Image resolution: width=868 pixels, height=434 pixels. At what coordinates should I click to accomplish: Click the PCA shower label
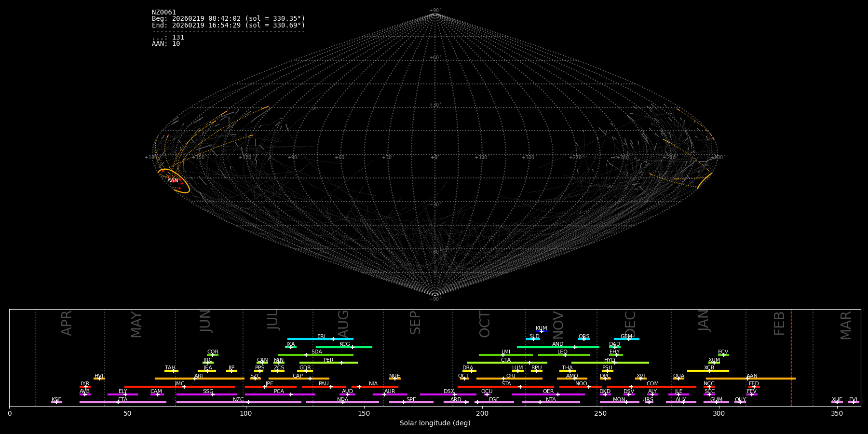(x=279, y=392)
